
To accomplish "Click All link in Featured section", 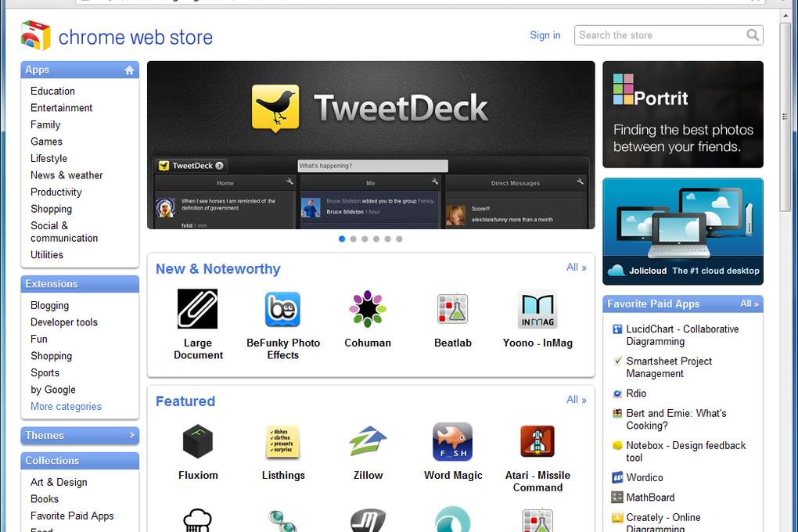I will [576, 400].
